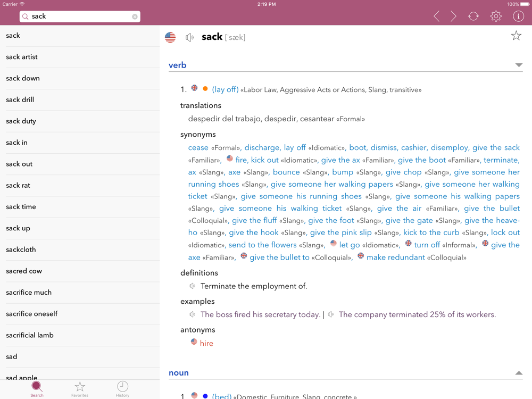Open the (lay off) sense link
Viewport: 532px width, 399px height.
(225, 89)
